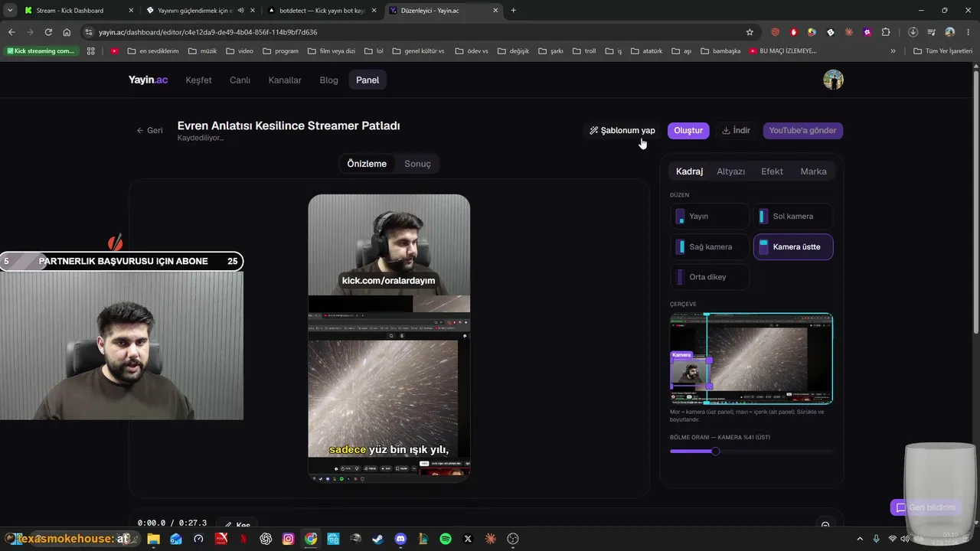The height and width of the screenshot is (551, 980).
Task: Switch to the Önizleme view
Action: (x=367, y=164)
